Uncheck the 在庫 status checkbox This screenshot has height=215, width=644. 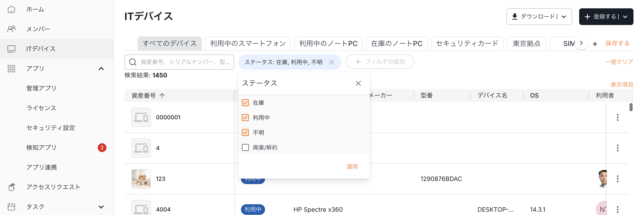[x=245, y=103]
